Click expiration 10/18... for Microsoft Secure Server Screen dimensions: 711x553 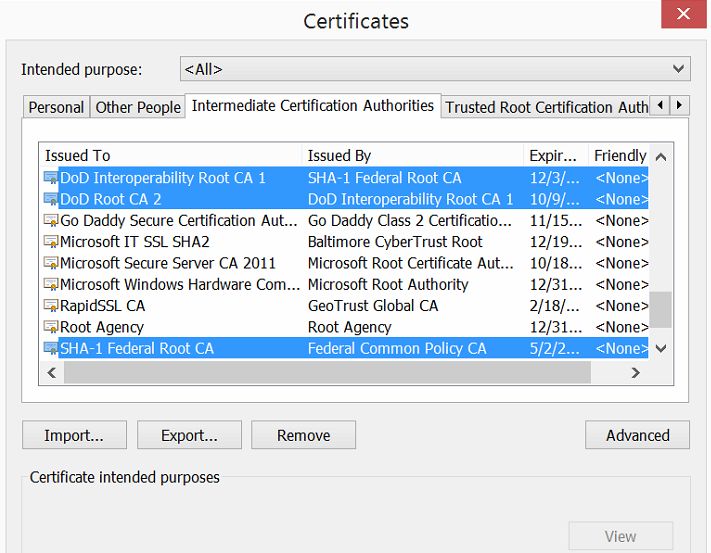[556, 263]
